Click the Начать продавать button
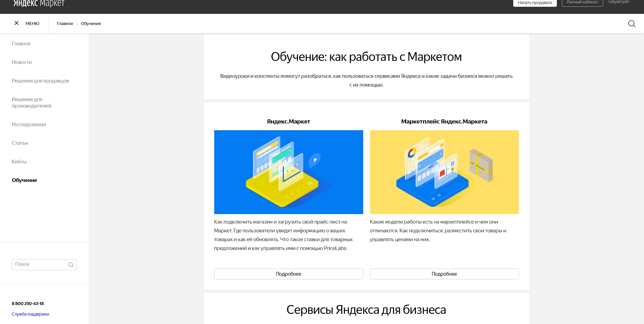This screenshot has width=644, height=324. 535,3
